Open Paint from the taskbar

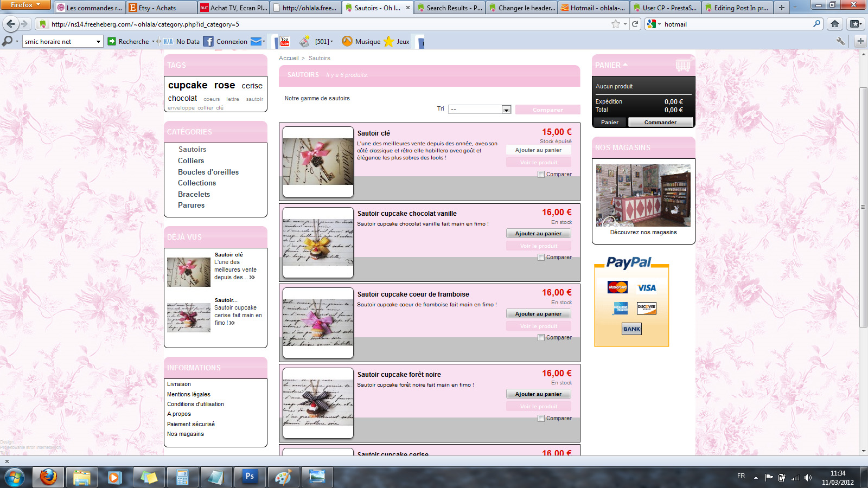(283, 477)
